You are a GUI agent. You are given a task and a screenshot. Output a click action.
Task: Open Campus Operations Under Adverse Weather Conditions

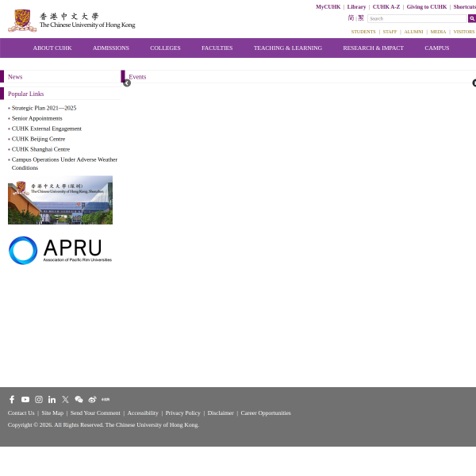[64, 163]
